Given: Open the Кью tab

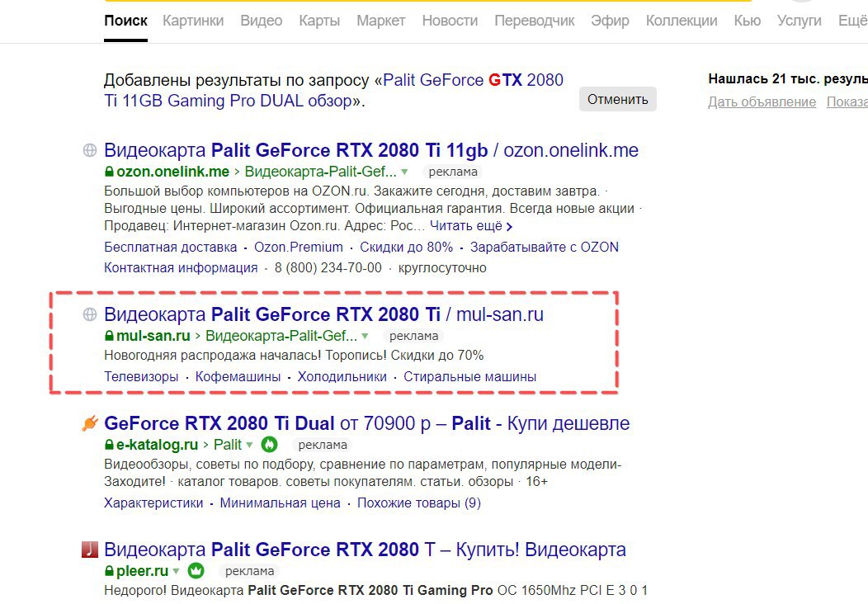Looking at the screenshot, I should (x=748, y=21).
